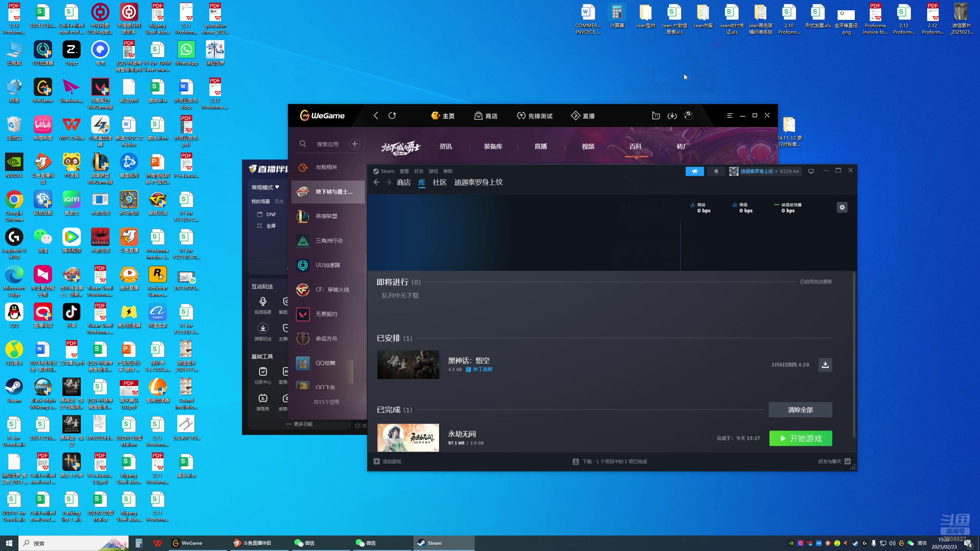The image size is (980, 551).
Task: Select DNF scene in 直播伴侣
Action: [267, 214]
